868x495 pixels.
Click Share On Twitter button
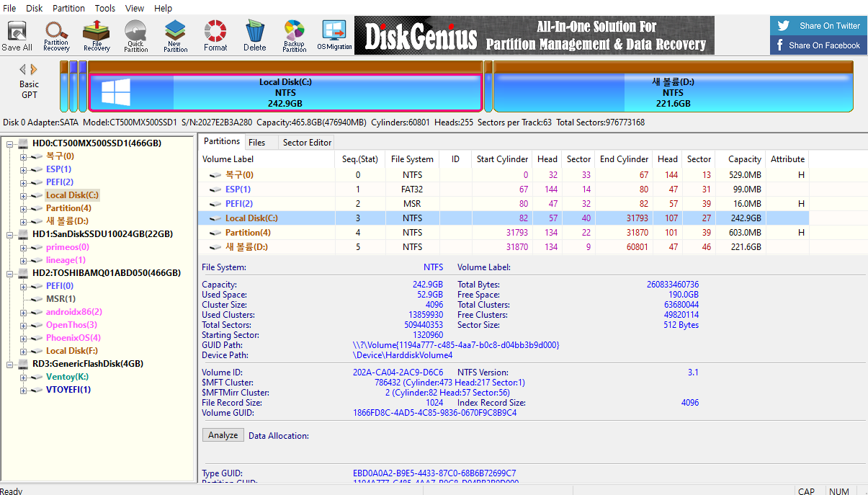(x=818, y=25)
